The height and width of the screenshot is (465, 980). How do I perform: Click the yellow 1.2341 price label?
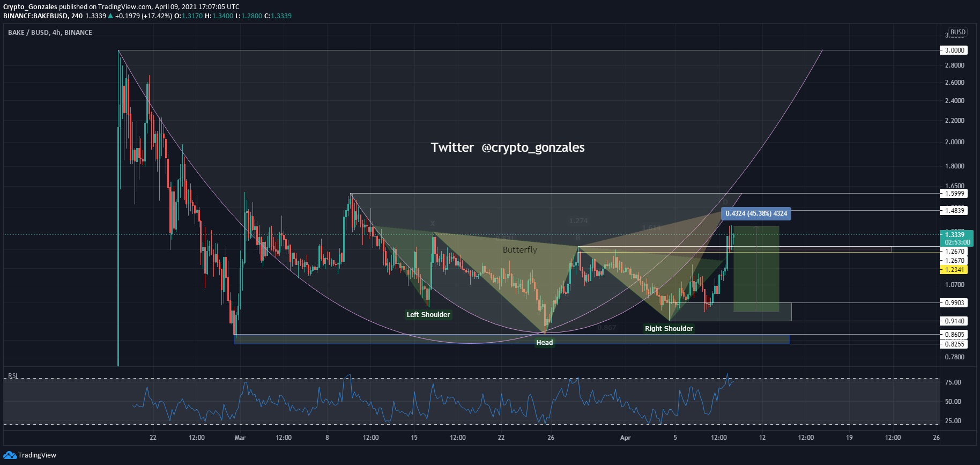click(954, 270)
